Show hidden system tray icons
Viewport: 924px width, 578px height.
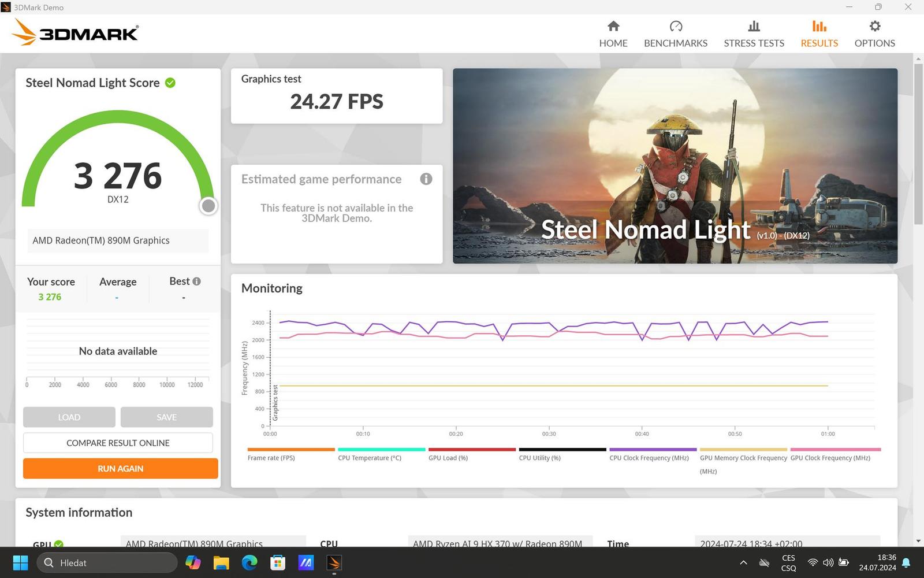coord(743,562)
